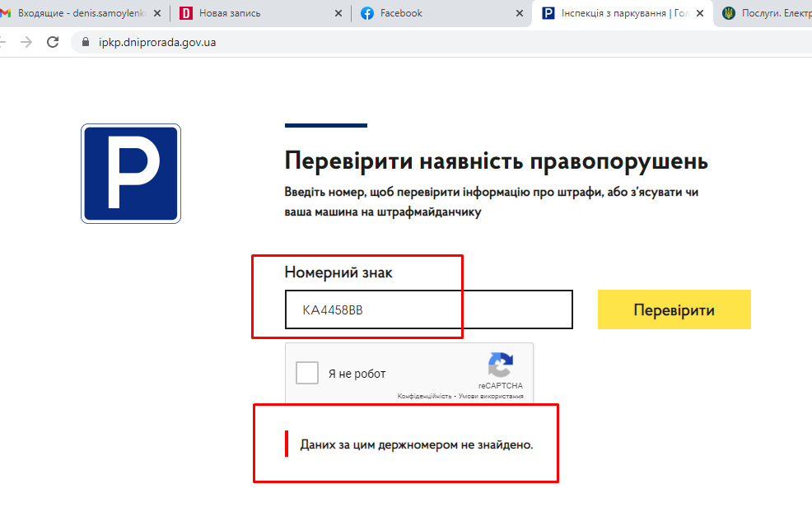Select the Інспекція з паркування tab
The width and height of the screenshot is (812, 521).
[x=622, y=13]
